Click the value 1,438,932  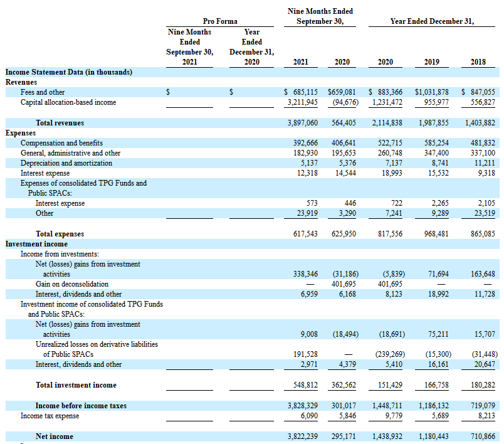coord(387,436)
